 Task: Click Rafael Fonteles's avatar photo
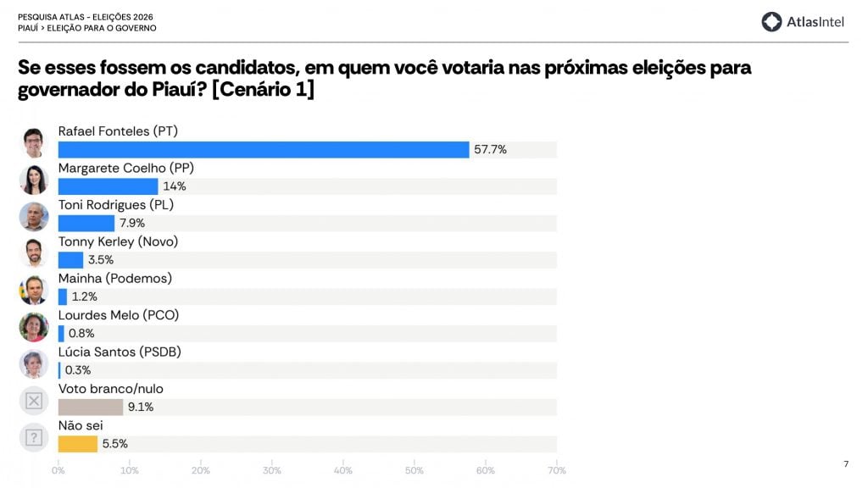(34, 143)
